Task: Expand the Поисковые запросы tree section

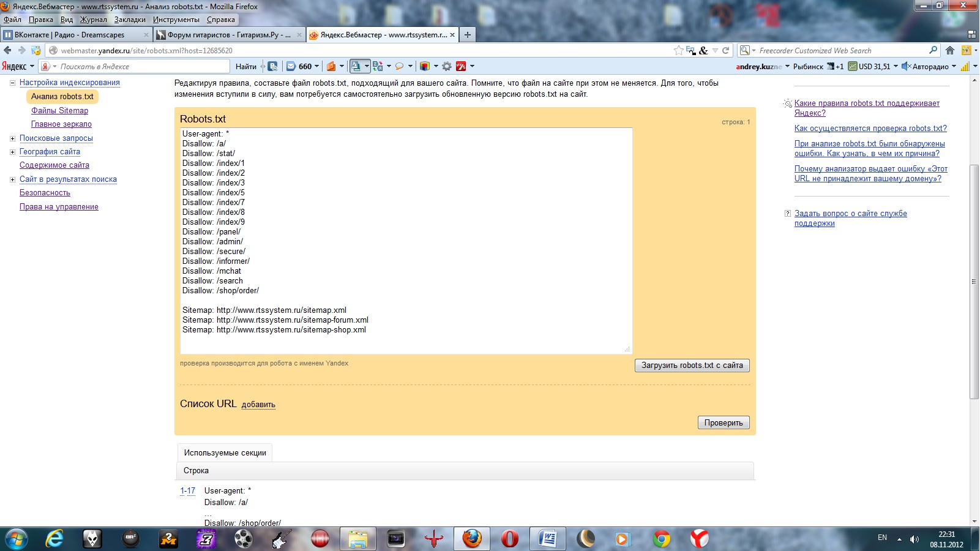Action: pyautogui.click(x=12, y=138)
